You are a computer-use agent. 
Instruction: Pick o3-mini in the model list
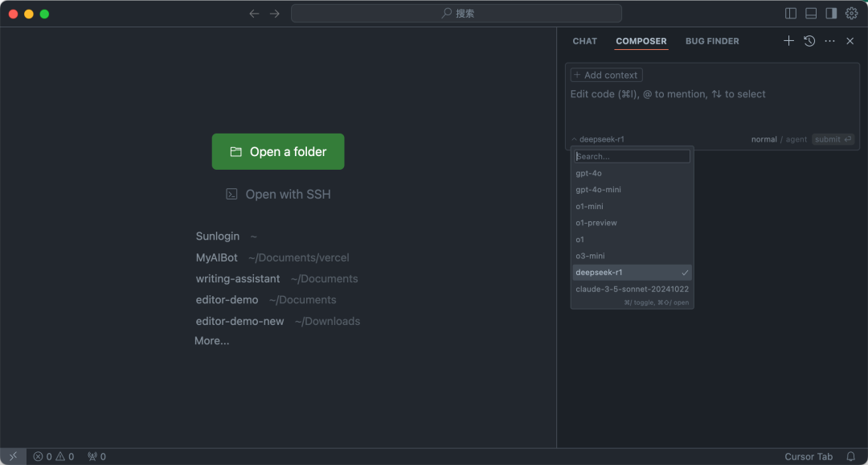point(633,256)
